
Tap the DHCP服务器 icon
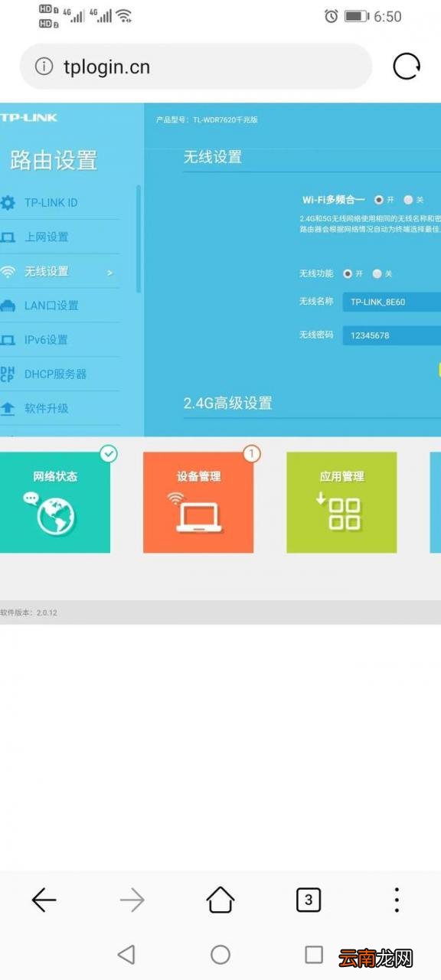coord(8,374)
